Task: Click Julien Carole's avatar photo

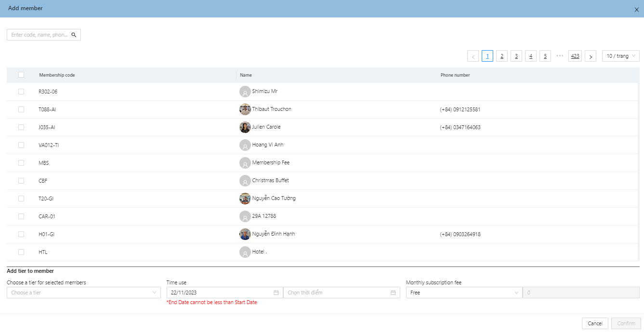Action: 245,127
